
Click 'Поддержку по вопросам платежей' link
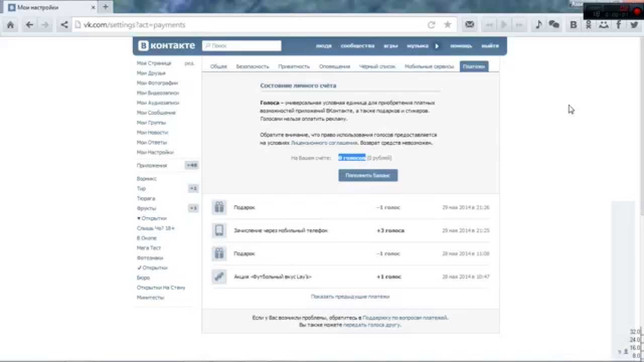coord(405,318)
